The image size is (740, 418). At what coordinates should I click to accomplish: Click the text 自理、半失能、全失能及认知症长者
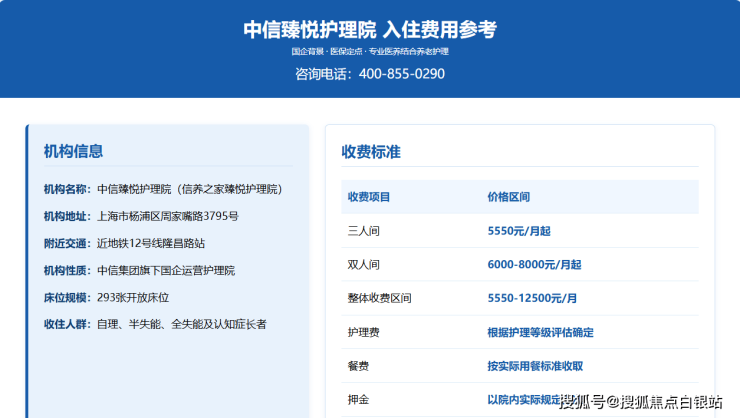182,324
